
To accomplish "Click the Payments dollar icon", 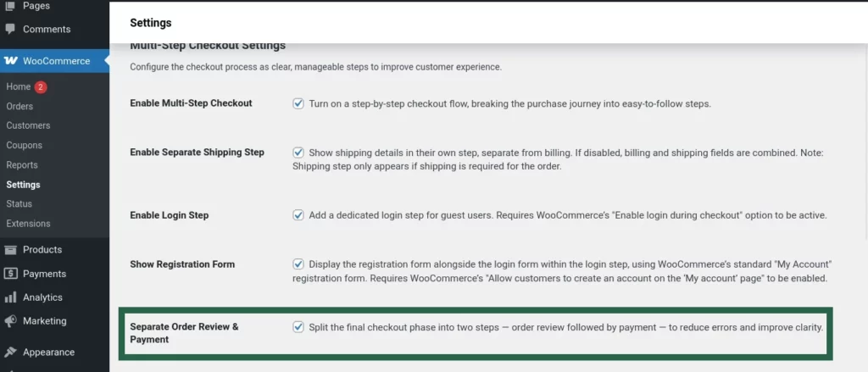I will pyautogui.click(x=10, y=274).
